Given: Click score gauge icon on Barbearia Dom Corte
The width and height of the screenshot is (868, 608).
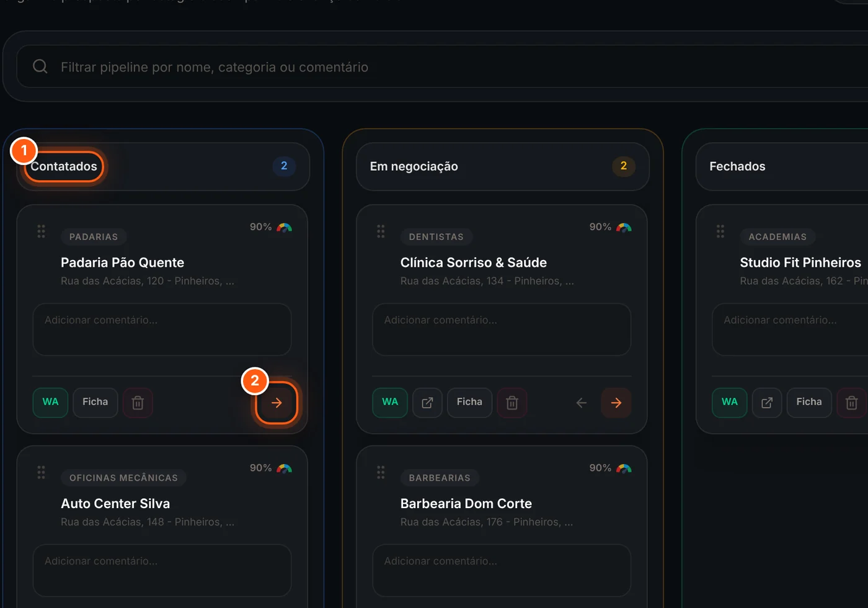Looking at the screenshot, I should coord(624,468).
